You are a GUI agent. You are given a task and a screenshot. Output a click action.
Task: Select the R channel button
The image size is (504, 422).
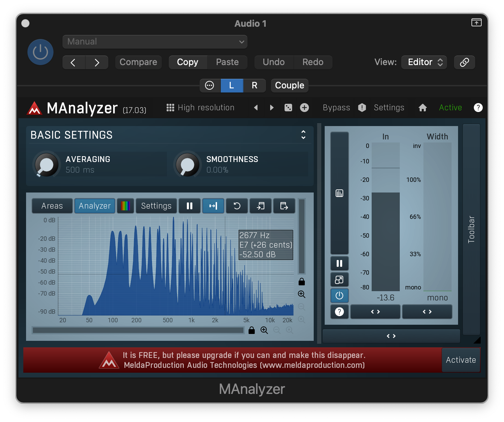pos(254,85)
